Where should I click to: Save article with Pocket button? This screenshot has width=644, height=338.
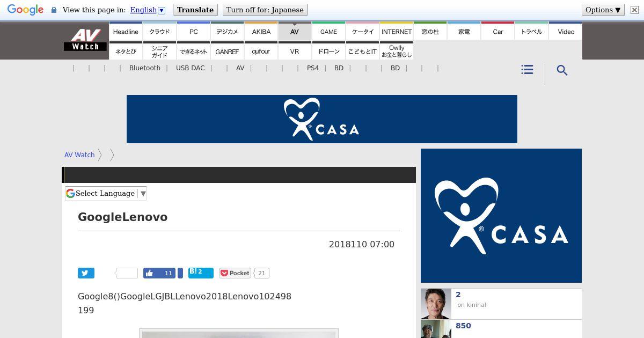tap(235, 273)
